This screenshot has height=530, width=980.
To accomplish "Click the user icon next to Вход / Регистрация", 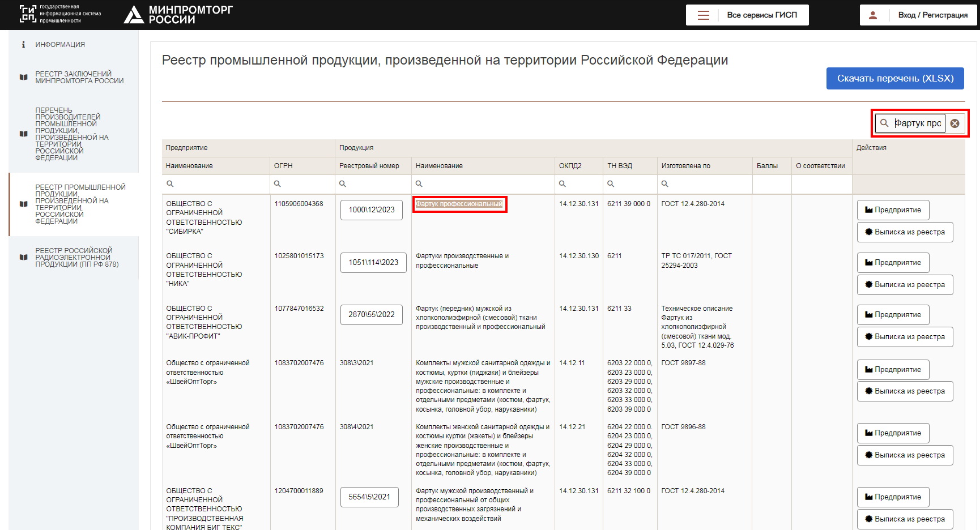I will [873, 15].
